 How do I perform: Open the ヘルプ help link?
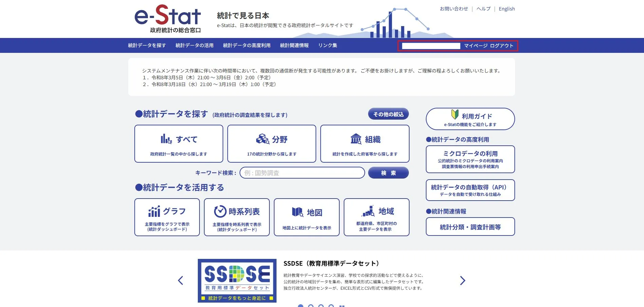tap(484, 9)
